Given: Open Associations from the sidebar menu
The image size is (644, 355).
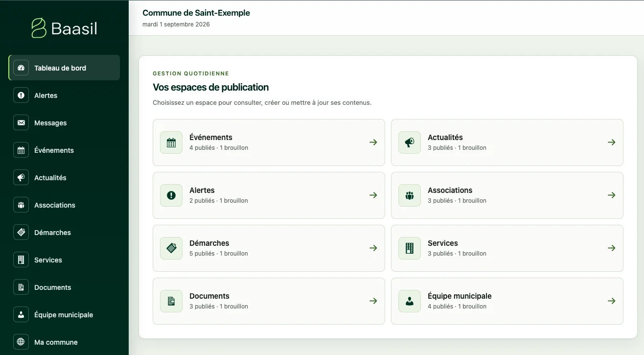Looking at the screenshot, I should [64, 205].
